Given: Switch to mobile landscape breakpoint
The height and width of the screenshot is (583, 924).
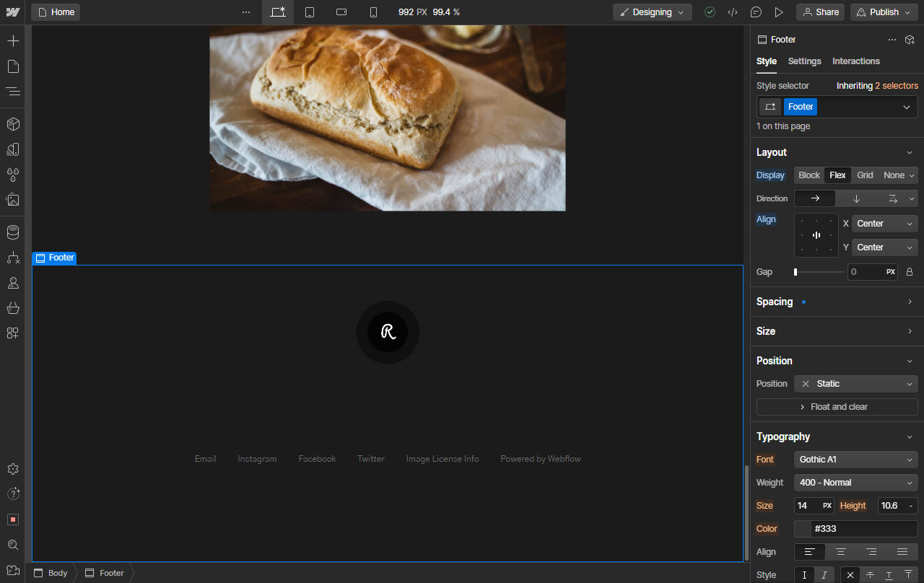Looking at the screenshot, I should (342, 12).
